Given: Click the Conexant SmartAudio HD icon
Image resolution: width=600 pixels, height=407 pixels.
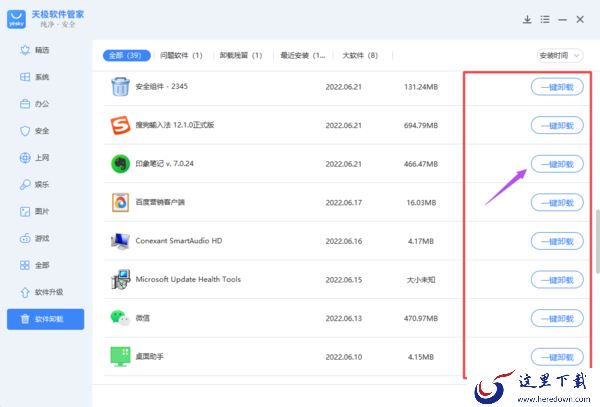Looking at the screenshot, I should click(x=120, y=241).
